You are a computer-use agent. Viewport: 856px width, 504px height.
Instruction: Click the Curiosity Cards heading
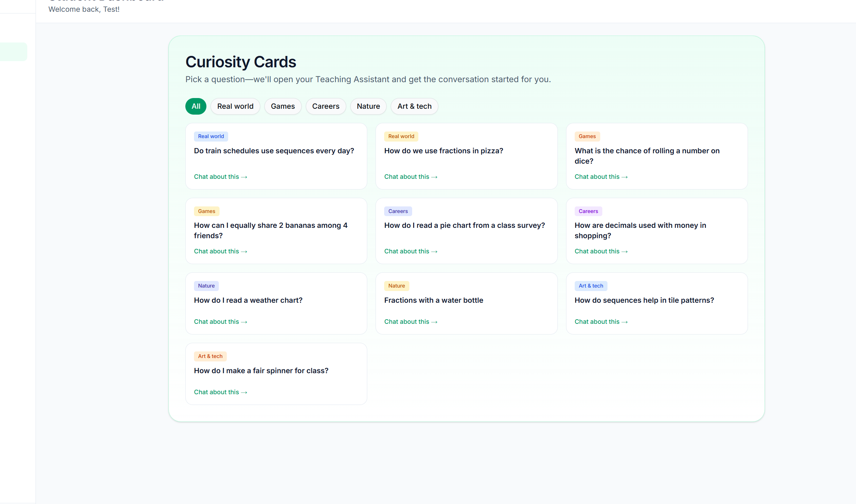pyautogui.click(x=241, y=62)
